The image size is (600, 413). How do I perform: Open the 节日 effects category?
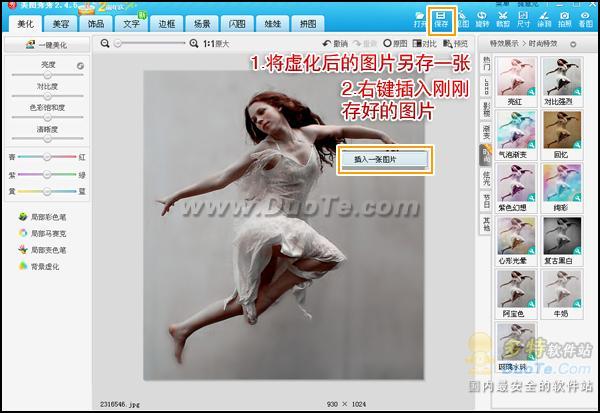(x=486, y=201)
